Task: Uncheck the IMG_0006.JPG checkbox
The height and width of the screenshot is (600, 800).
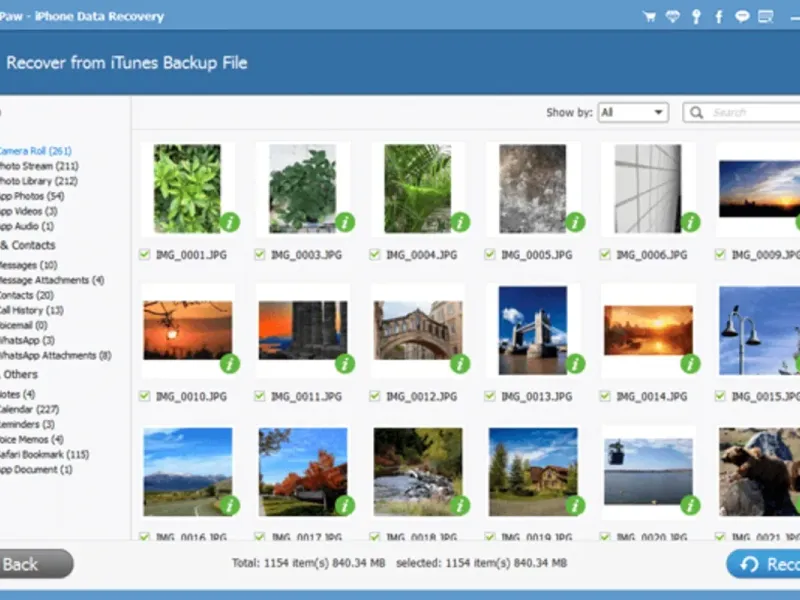Action: click(605, 254)
